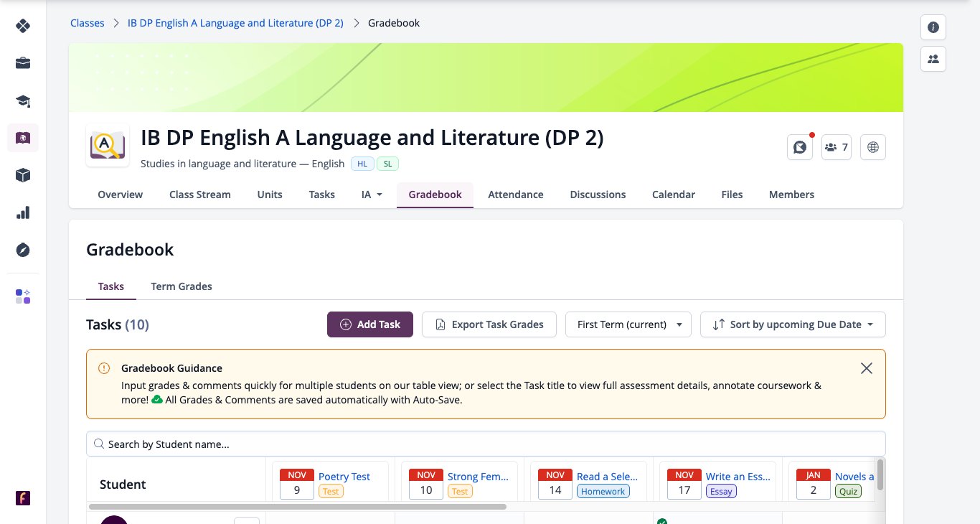980x524 pixels.
Task: Click the globe icon beside members count
Action: click(873, 147)
